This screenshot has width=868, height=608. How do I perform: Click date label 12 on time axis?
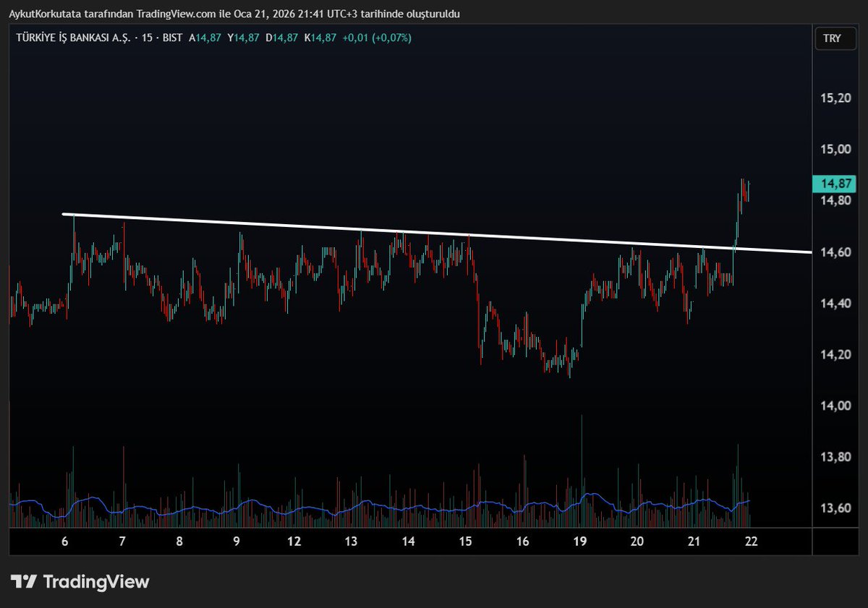(294, 542)
